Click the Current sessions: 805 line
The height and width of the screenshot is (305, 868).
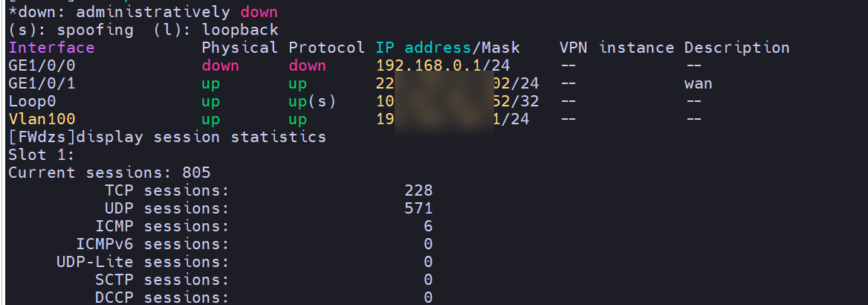click(x=109, y=173)
